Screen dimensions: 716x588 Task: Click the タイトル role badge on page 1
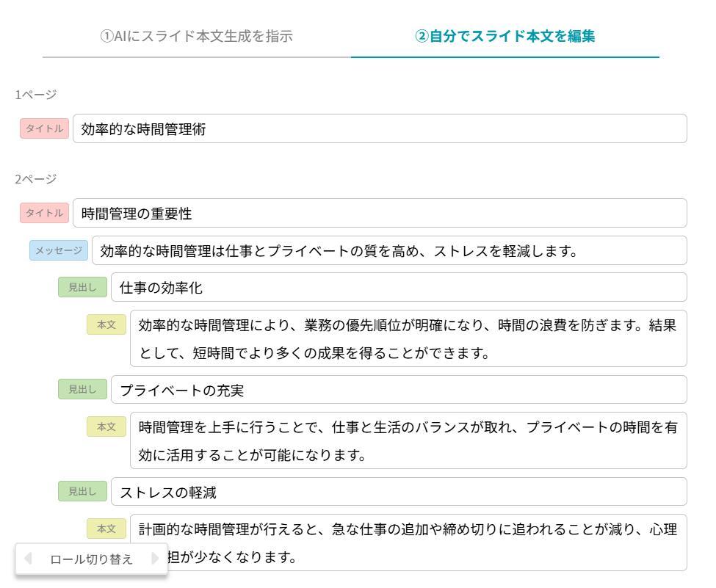(x=43, y=129)
